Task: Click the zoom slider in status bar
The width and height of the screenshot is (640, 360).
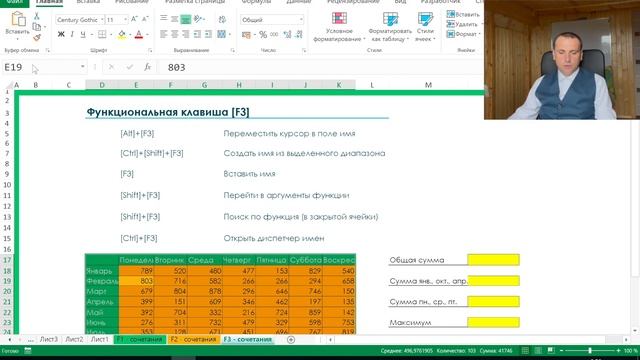Action: tap(590, 351)
